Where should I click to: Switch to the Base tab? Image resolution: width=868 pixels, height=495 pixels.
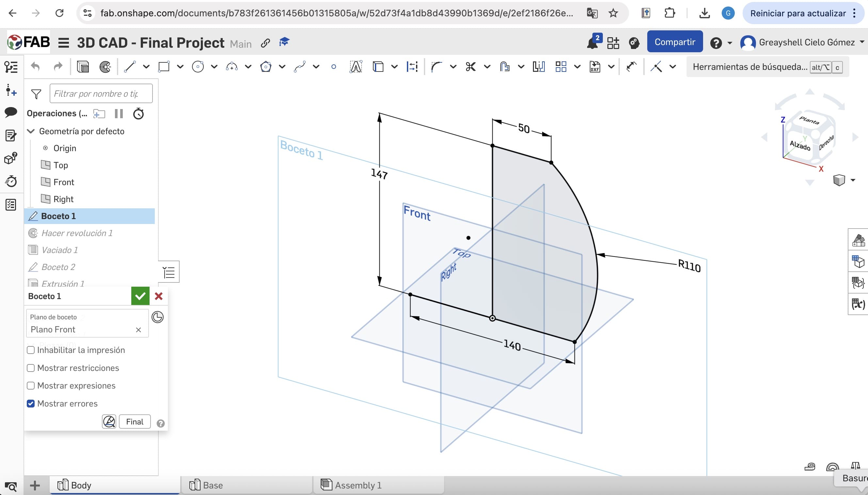[213, 485]
